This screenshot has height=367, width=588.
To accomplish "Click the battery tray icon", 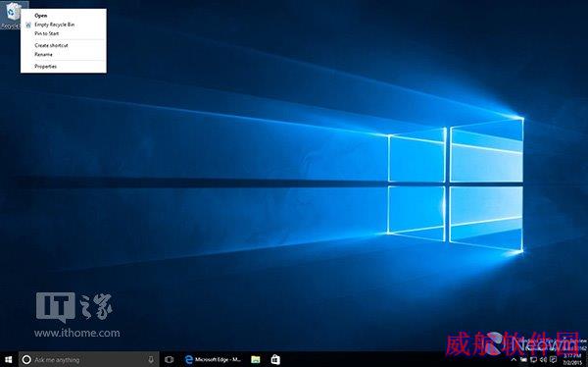I will tap(523, 360).
